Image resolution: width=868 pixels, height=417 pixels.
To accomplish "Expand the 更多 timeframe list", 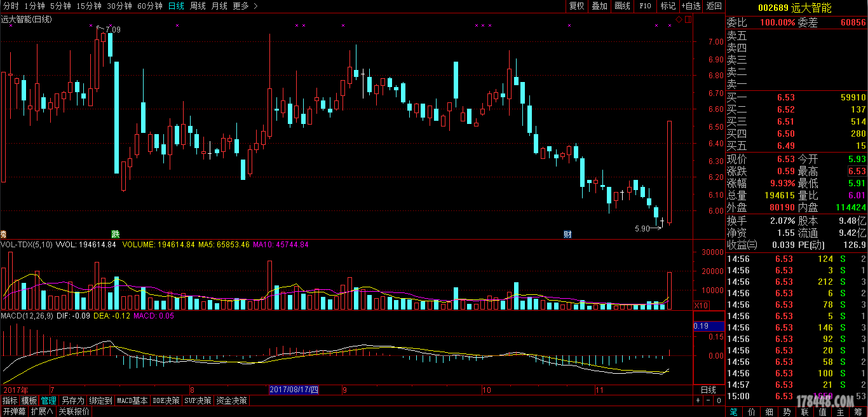I will 245,6.
